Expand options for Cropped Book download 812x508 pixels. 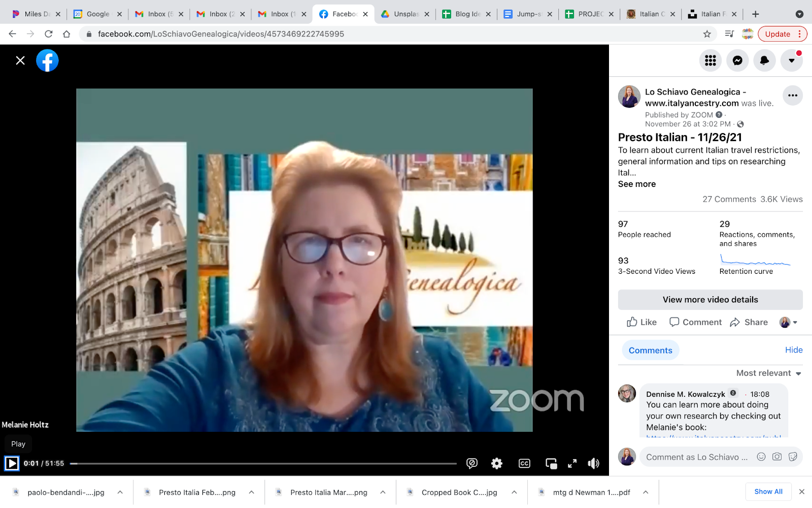(515, 492)
